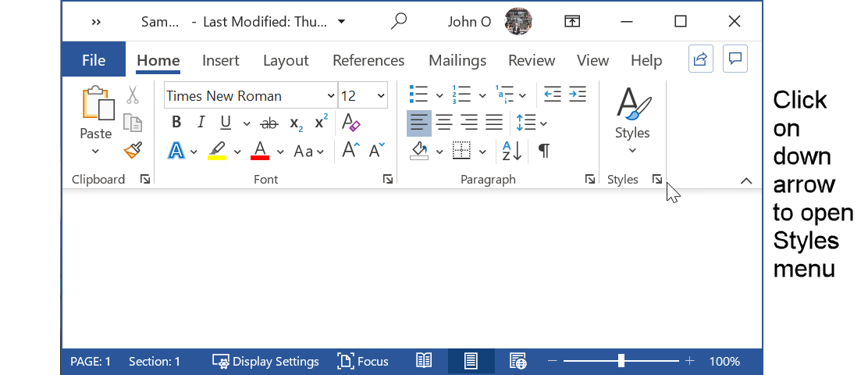Toggle Bold formatting

pos(176,123)
